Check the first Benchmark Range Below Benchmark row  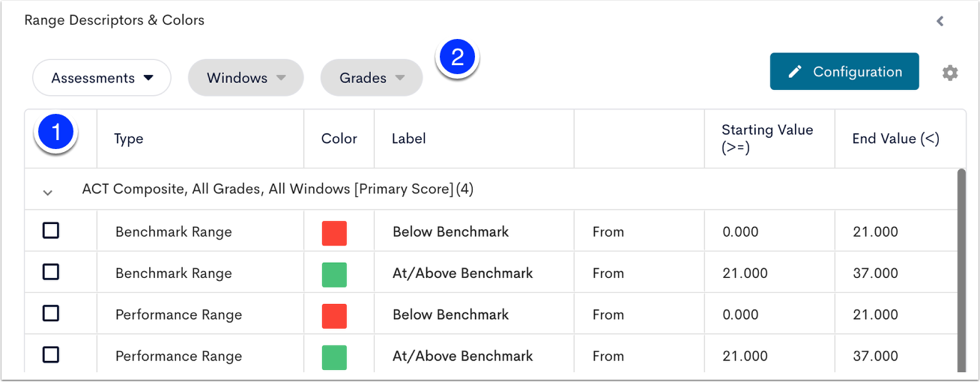pyautogui.click(x=51, y=231)
